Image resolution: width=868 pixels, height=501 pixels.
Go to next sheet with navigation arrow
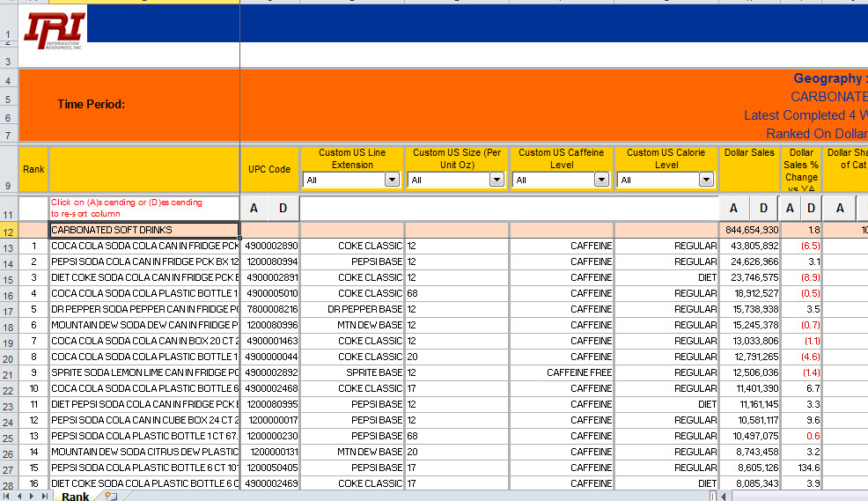click(32, 496)
